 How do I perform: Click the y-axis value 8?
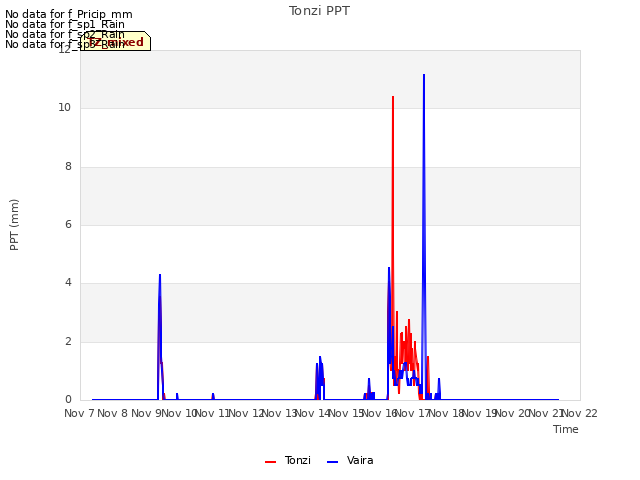[68, 167]
